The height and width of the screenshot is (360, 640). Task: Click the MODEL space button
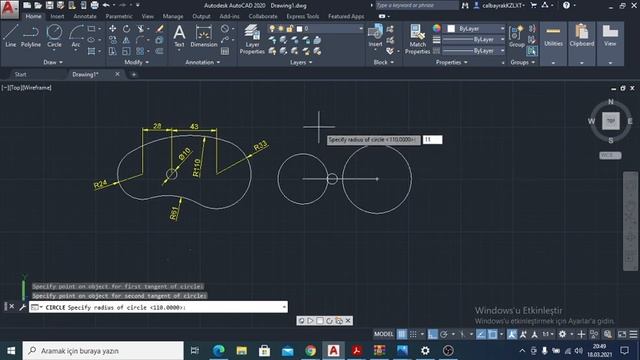click(384, 334)
